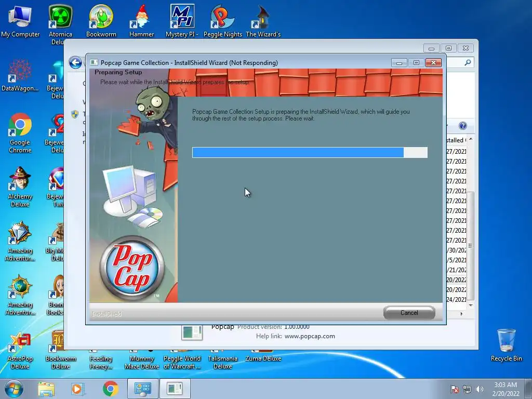
Task: Click vertical scrollbar thumb in programs list
Action: [x=470, y=246]
